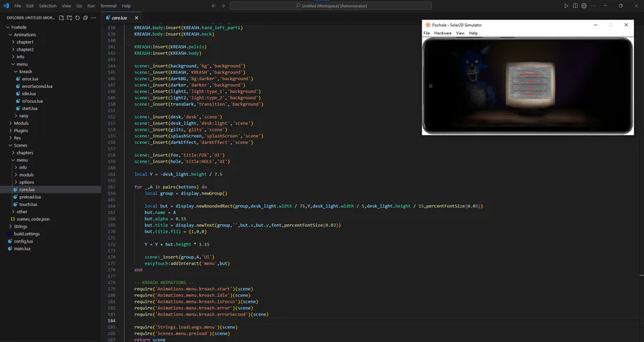Viewport: 644px width, 342px height.
Task: Expand the raisy folder
Action: pyautogui.click(x=24, y=116)
